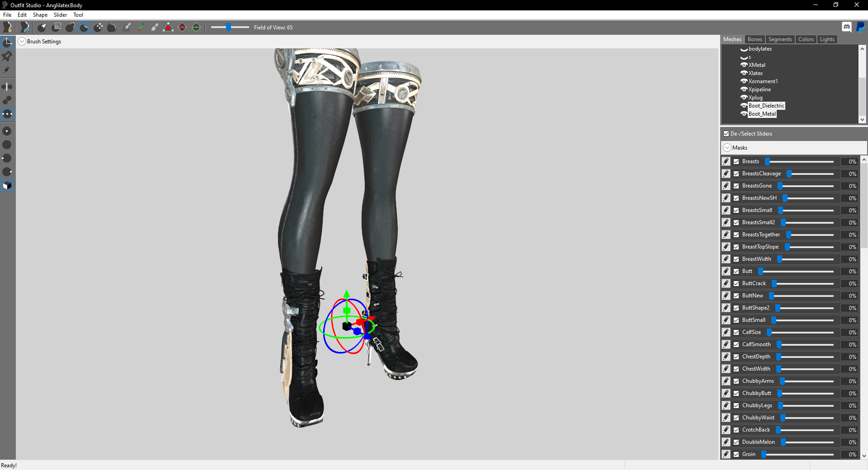The image size is (868, 470).
Task: Select the vertex Select tool
Action: click(x=42, y=28)
